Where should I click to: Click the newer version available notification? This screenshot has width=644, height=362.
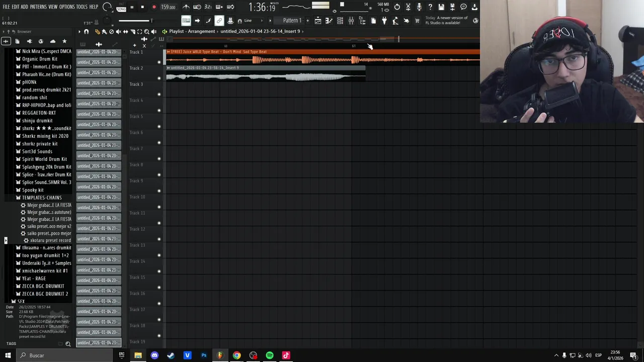coord(447,21)
